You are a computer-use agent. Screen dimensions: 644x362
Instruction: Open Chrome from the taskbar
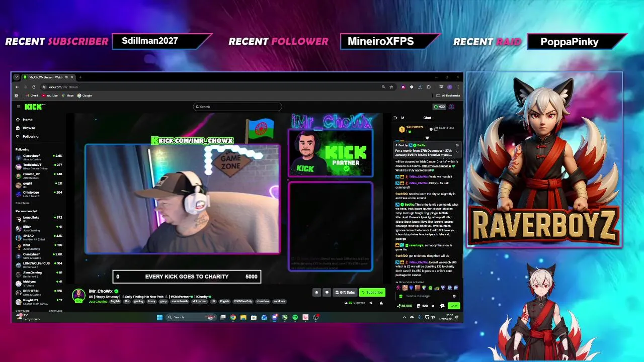(233, 317)
